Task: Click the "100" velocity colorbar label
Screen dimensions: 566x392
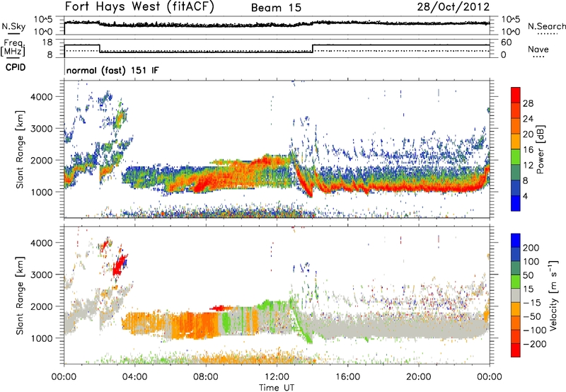Action: (x=531, y=262)
